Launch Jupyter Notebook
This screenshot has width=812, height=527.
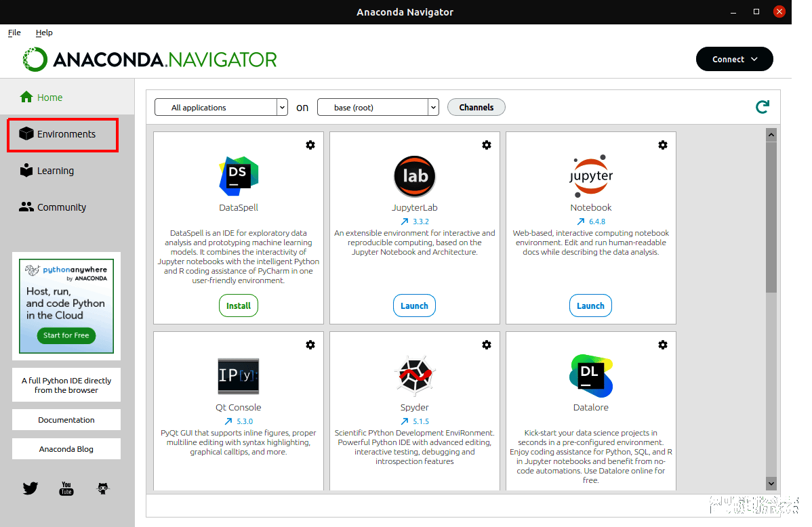coord(590,305)
